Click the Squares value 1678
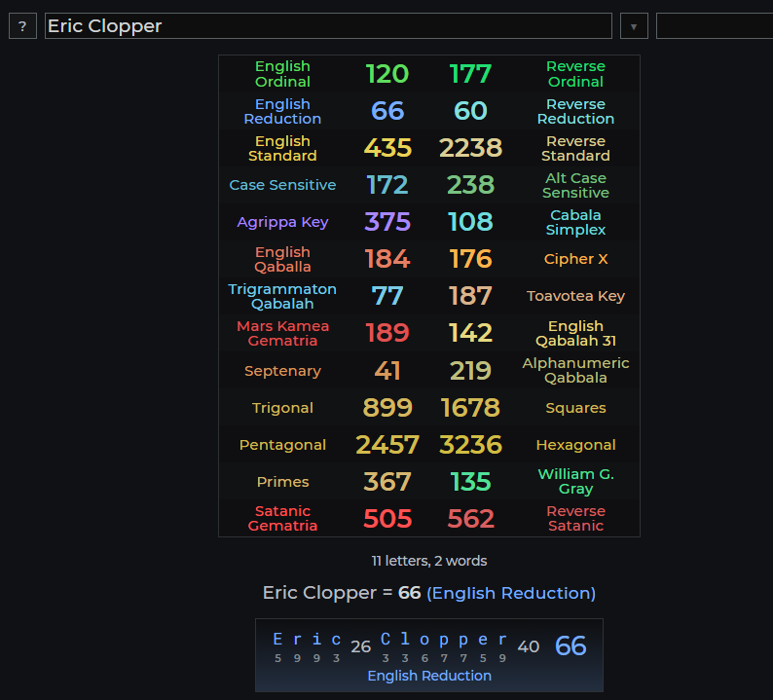 [x=470, y=407]
